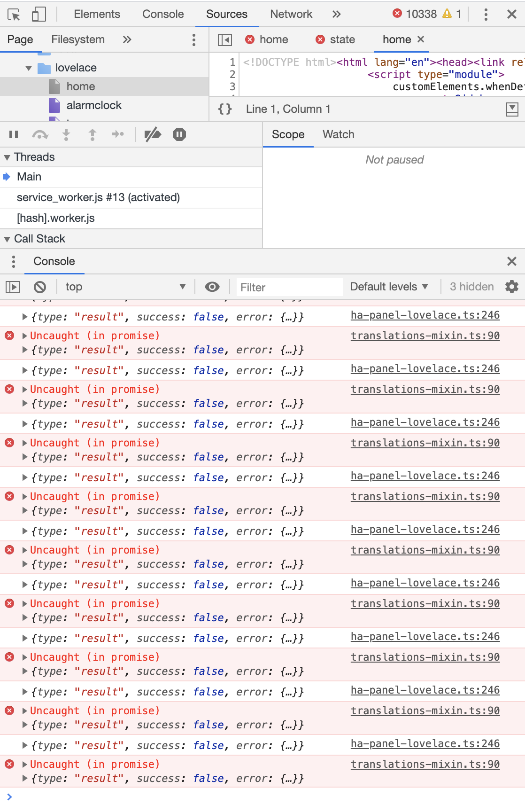Toggle deactivate breakpoints icon
The height and width of the screenshot is (812, 525).
tap(153, 135)
